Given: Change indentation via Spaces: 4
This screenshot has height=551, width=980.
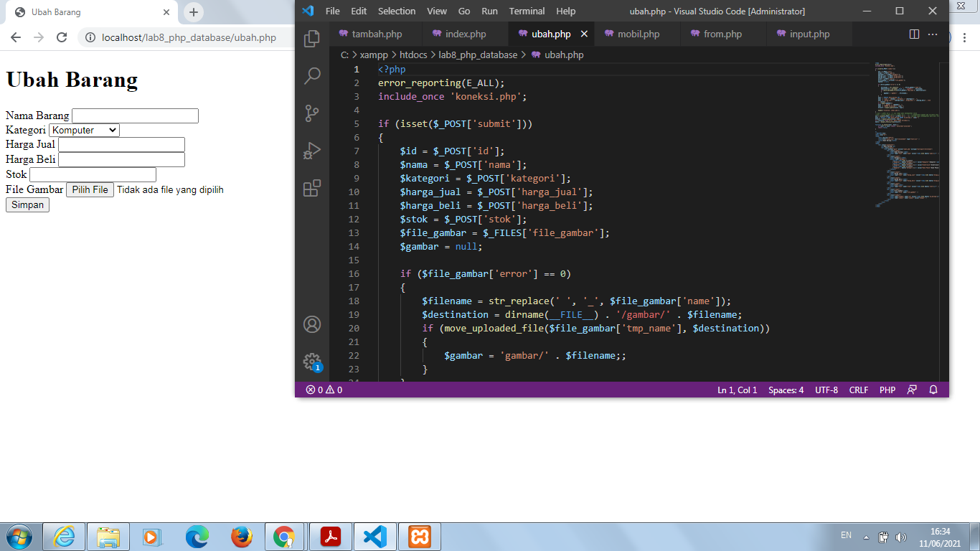Looking at the screenshot, I should point(786,390).
